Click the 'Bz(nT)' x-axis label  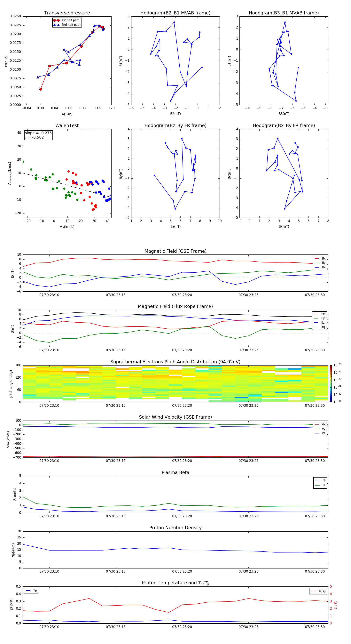pyautogui.click(x=175, y=227)
